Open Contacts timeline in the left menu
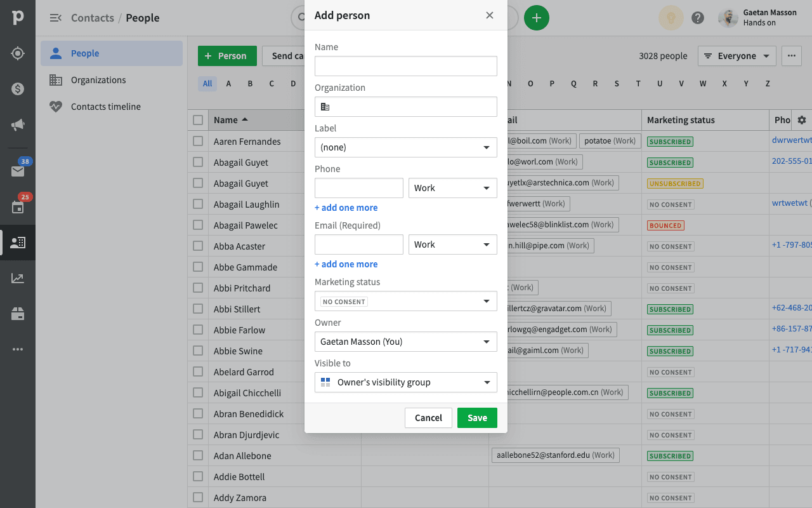 (x=105, y=107)
